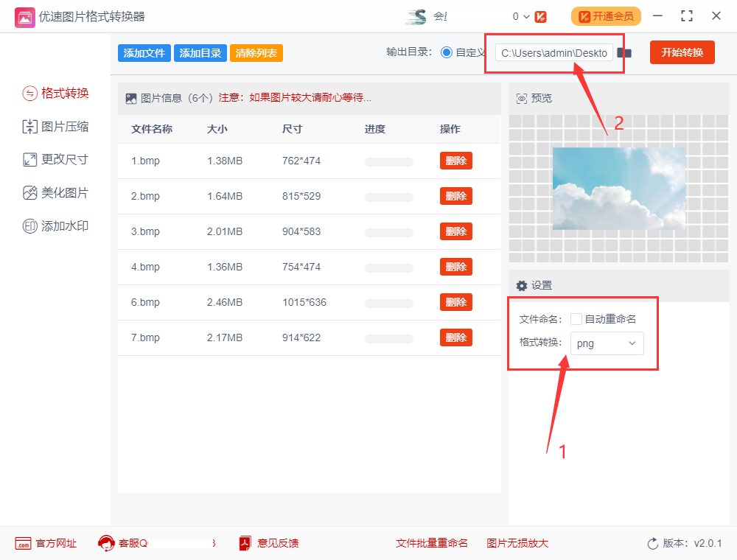This screenshot has height=560, width=737.
Task: Open the 开通会员 membership dropdown button
Action: [x=605, y=15]
